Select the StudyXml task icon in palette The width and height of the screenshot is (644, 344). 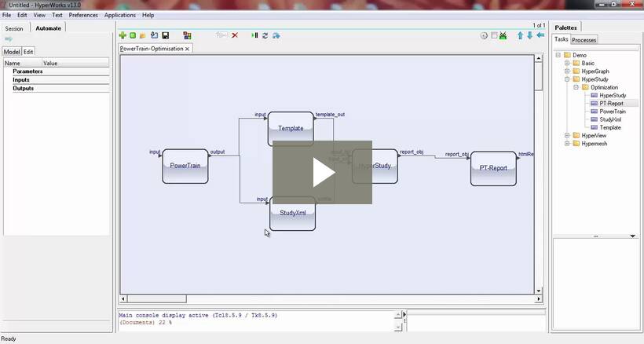pyautogui.click(x=594, y=119)
